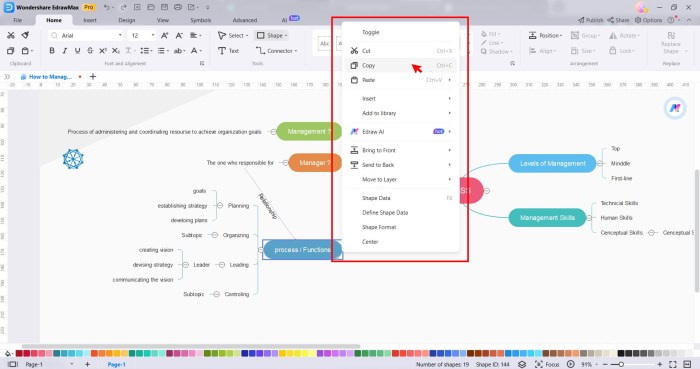
Task: Pick the first red swatch in the color palette
Action: pyautogui.click(x=19, y=353)
